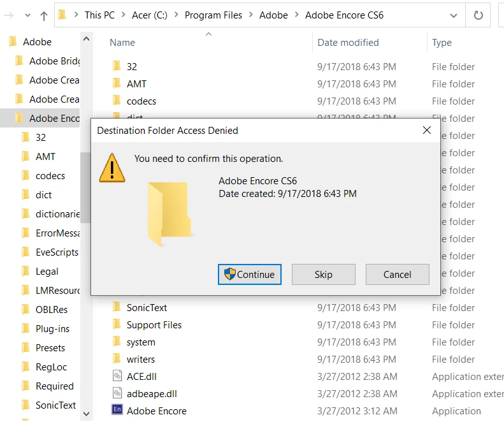Screen dimensions: 504x422
Task: Select the SonicText folder in file list
Action: 147,308
